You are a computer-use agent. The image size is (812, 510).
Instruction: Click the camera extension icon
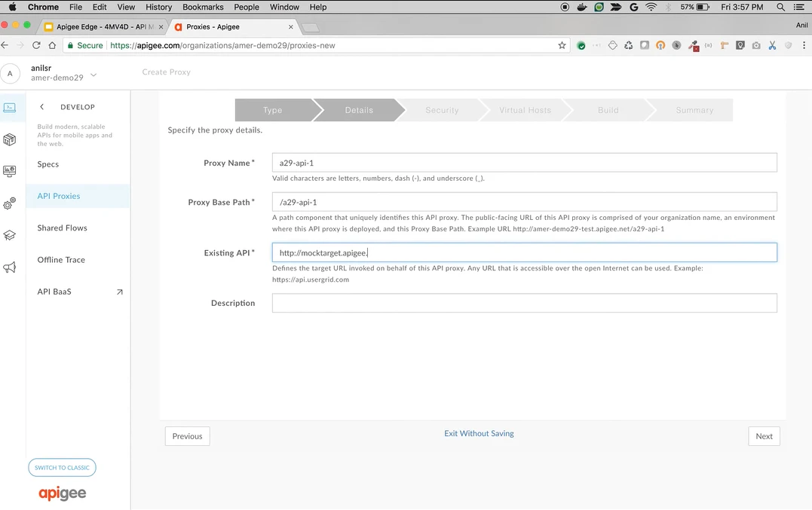coord(756,45)
